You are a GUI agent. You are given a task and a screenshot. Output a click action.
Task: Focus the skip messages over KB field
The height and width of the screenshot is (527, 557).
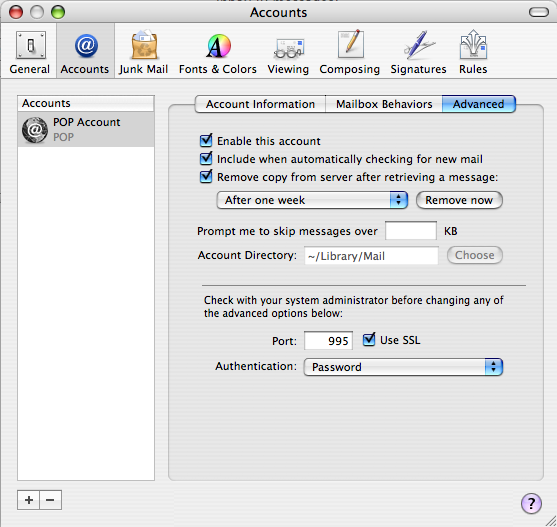pyautogui.click(x=411, y=230)
